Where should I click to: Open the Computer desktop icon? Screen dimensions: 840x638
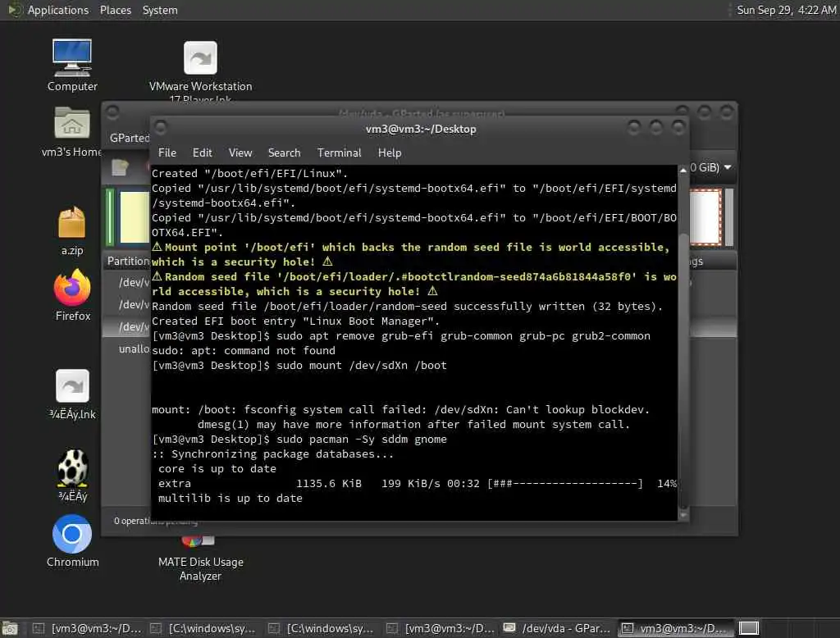coord(72,66)
